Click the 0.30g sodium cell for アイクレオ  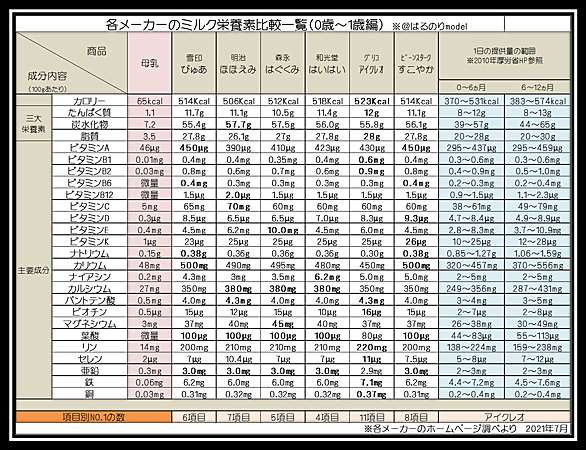(371, 253)
